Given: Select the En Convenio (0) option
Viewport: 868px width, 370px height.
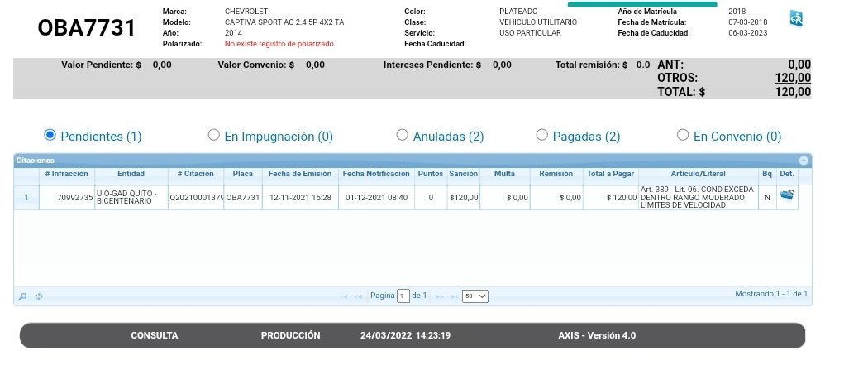Looking at the screenshot, I should (x=683, y=135).
